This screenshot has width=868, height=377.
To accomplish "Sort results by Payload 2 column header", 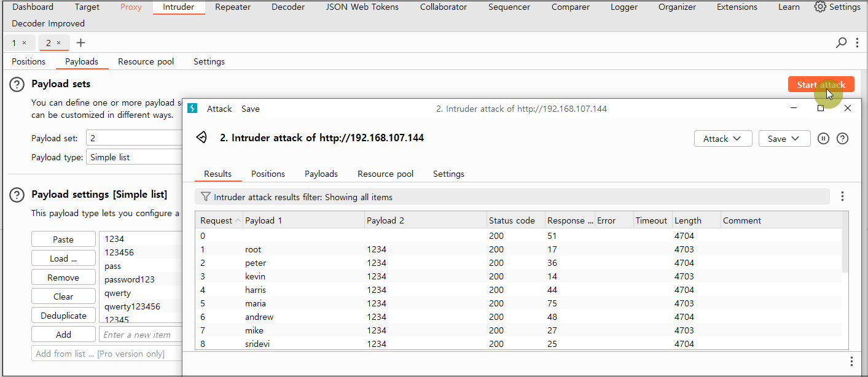I will coord(425,220).
